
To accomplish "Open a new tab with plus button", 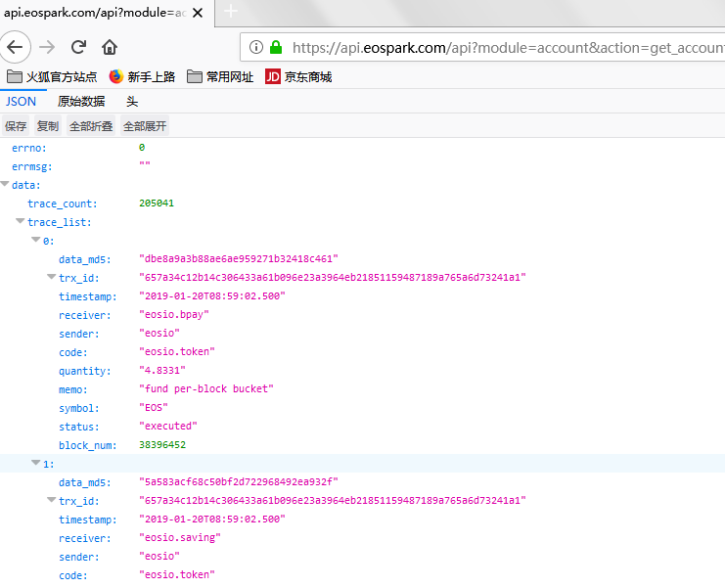I will 231,11.
